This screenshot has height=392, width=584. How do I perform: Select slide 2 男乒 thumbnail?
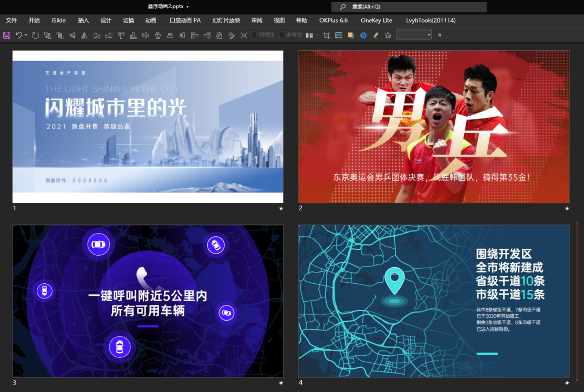coord(434,127)
